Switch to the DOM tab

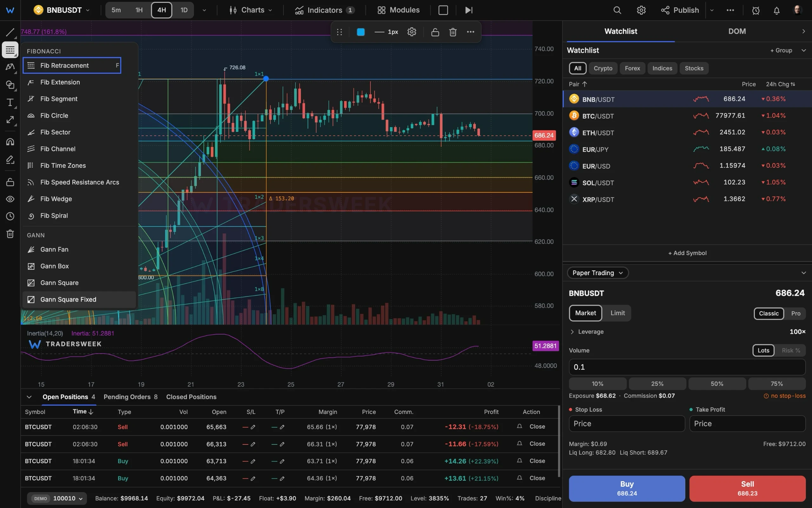coord(737,31)
